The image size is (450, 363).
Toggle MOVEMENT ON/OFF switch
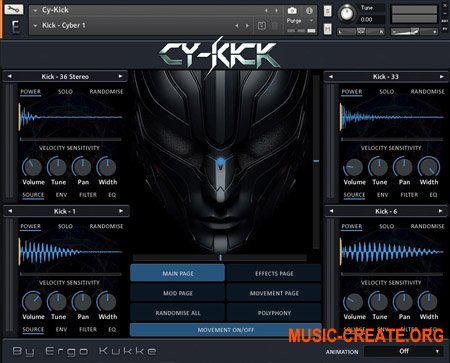226,330
